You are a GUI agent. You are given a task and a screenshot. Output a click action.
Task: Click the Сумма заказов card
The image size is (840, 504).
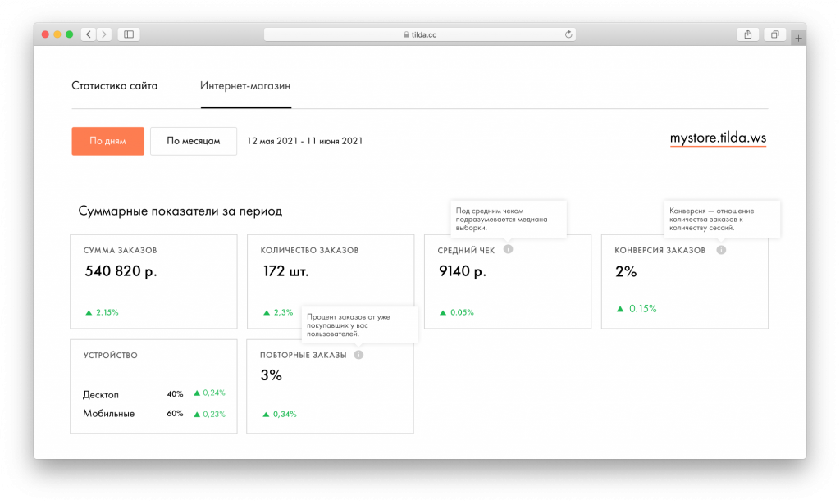point(153,281)
